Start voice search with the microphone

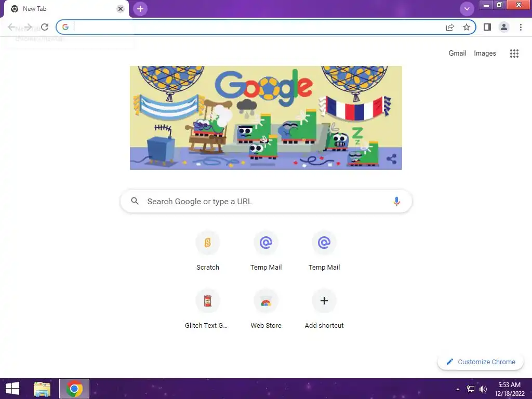coord(396,201)
